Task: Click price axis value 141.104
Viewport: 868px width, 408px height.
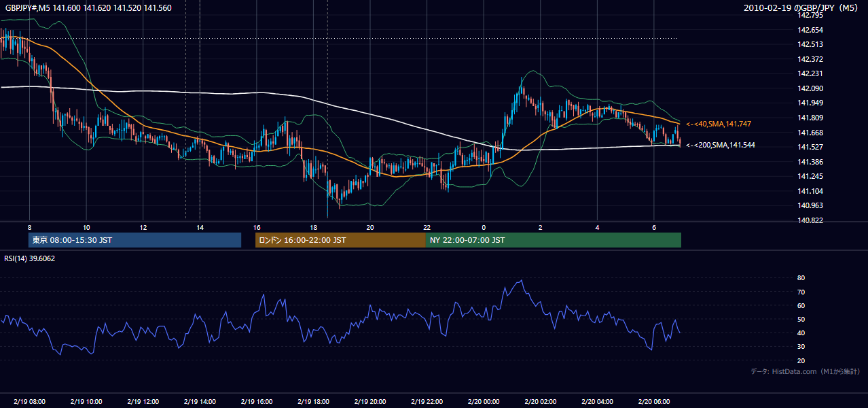Action: coord(810,191)
